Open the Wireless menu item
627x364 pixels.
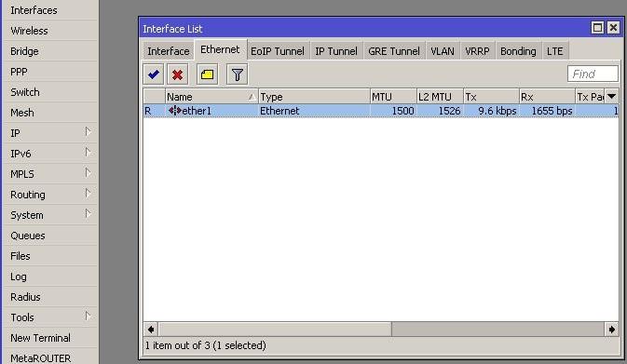coord(50,31)
